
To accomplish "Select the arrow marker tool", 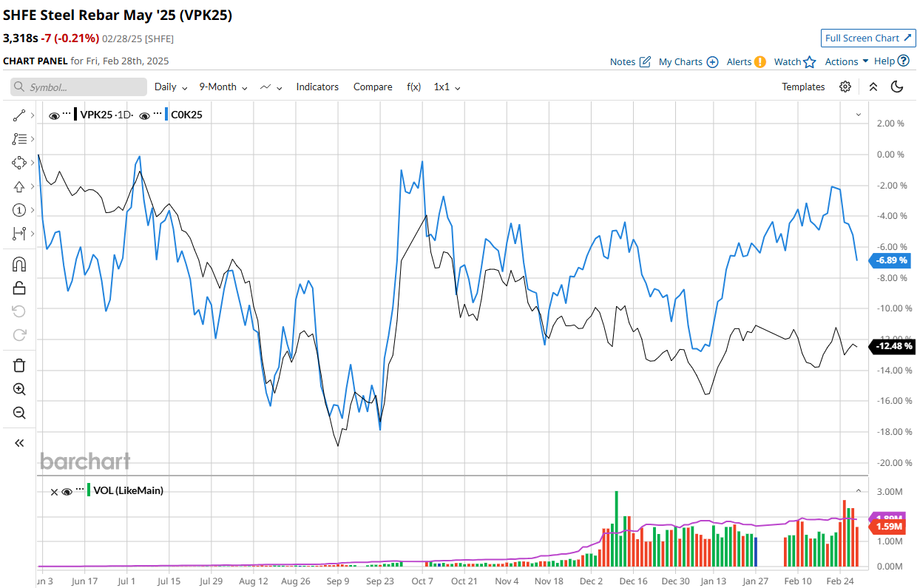I will [x=19, y=186].
